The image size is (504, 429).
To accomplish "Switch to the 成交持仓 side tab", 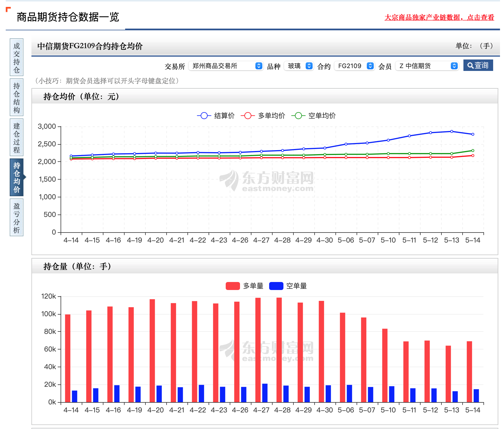I will point(17,57).
